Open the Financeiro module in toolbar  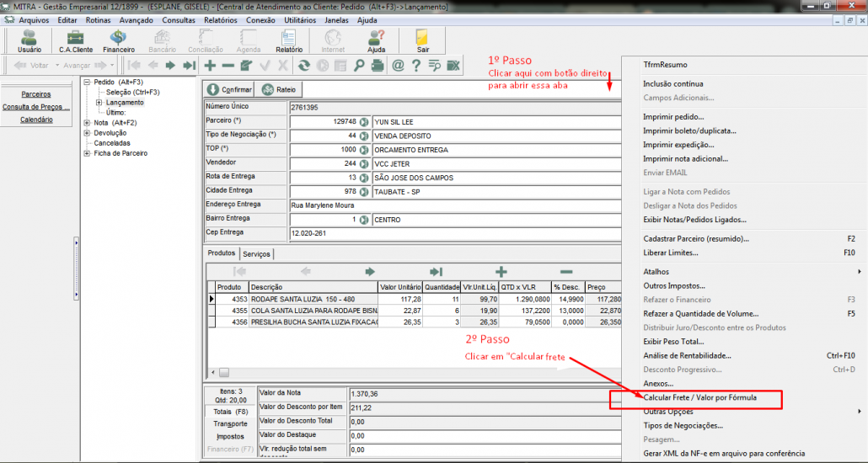tap(119, 41)
